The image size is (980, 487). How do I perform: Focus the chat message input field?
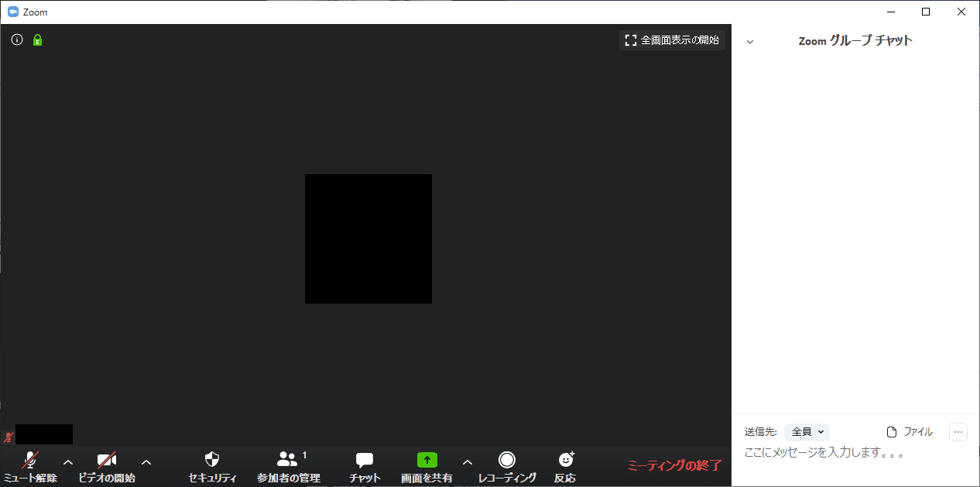point(855,453)
